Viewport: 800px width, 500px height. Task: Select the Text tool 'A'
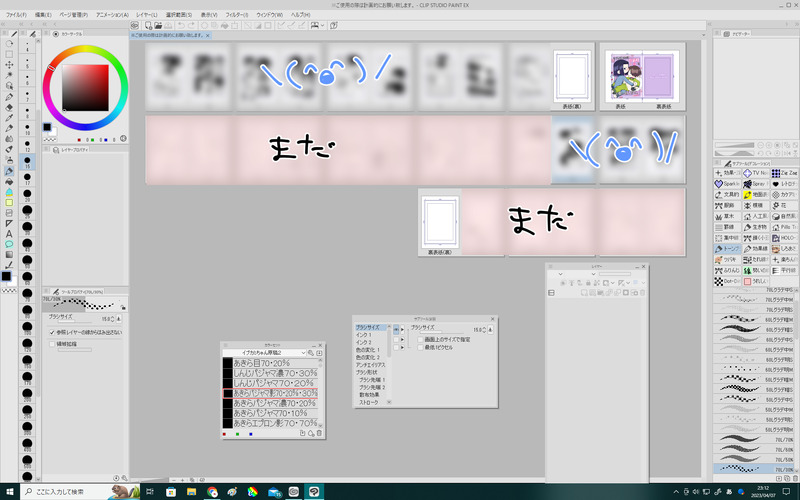tap(9, 233)
